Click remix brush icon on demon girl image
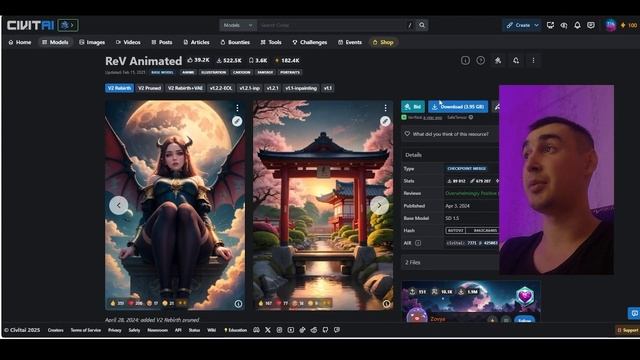The image size is (640, 360). (x=237, y=121)
